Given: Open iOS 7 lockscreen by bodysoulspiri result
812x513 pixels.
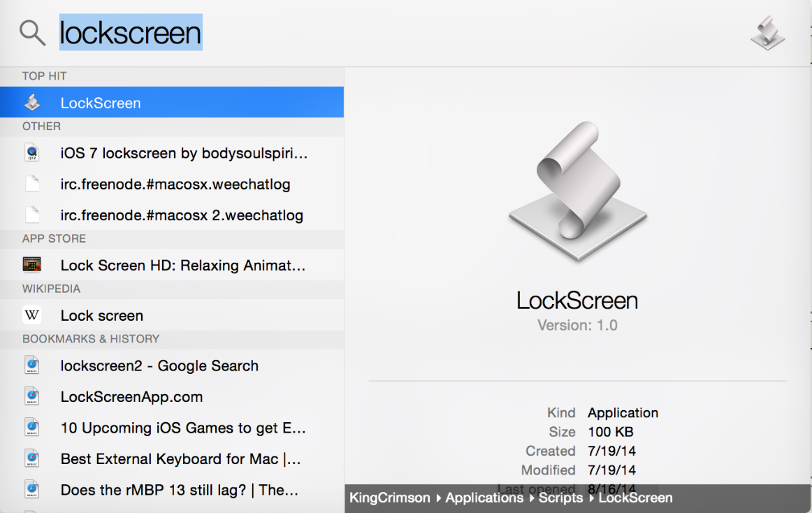Looking at the screenshot, I should 172,153.
